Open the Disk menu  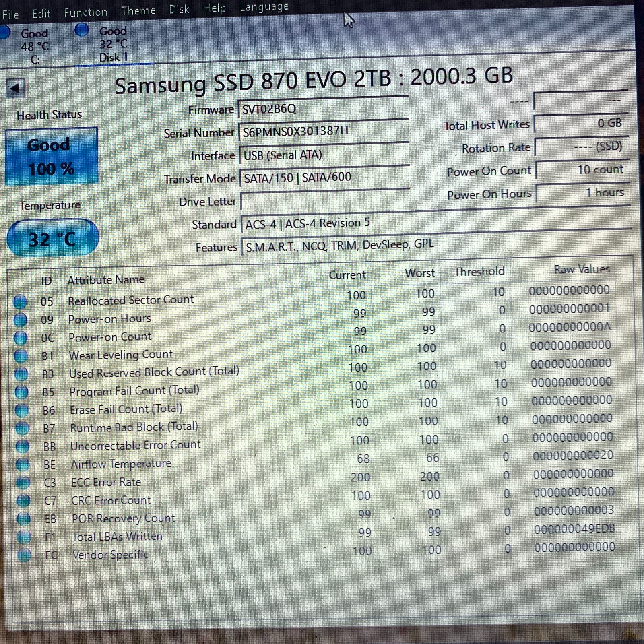(x=179, y=9)
